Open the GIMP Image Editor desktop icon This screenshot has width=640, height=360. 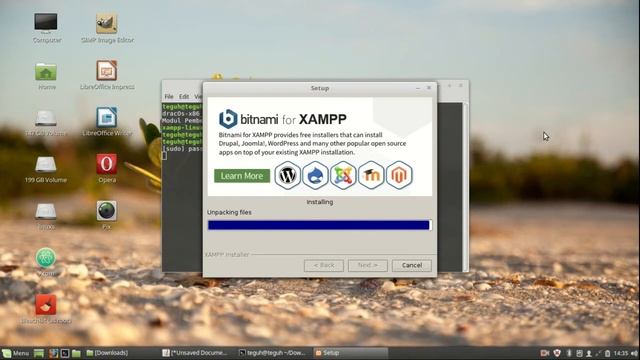coord(107,28)
